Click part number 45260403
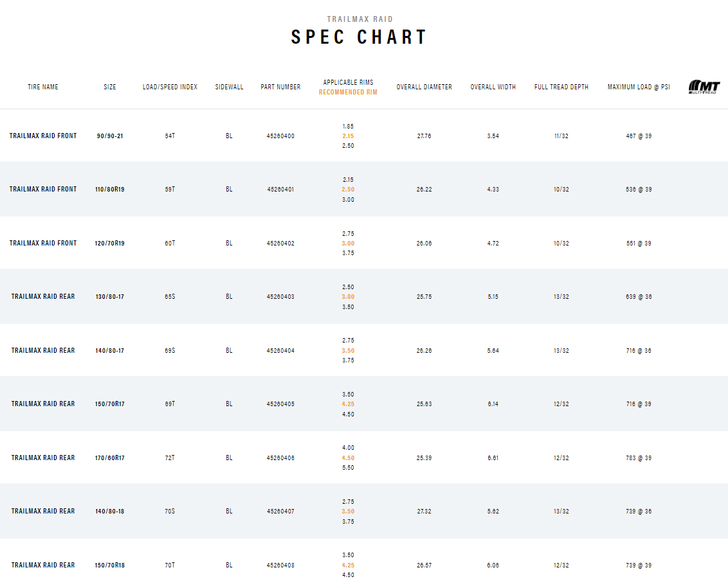The width and height of the screenshot is (728, 579). (280, 297)
